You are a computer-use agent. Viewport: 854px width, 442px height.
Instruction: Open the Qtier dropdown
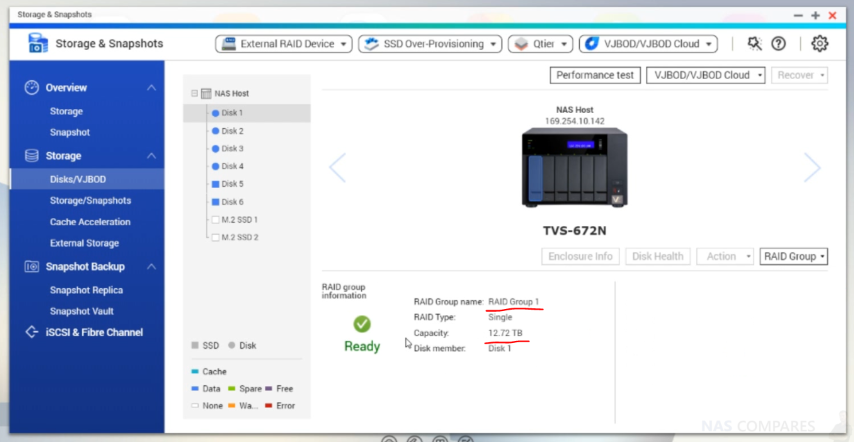541,44
